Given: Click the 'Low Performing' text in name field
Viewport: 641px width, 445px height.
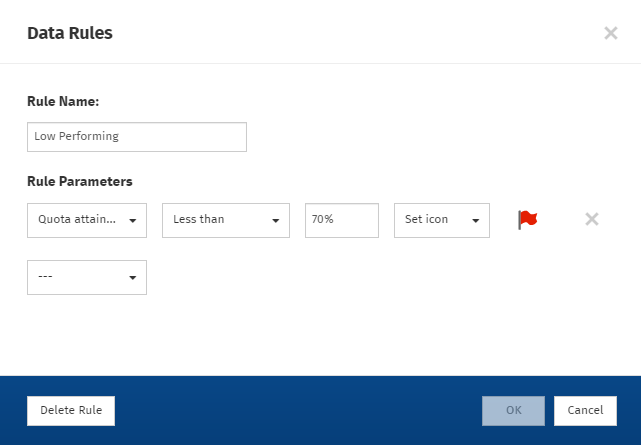Looking at the screenshot, I should click(x=76, y=137).
